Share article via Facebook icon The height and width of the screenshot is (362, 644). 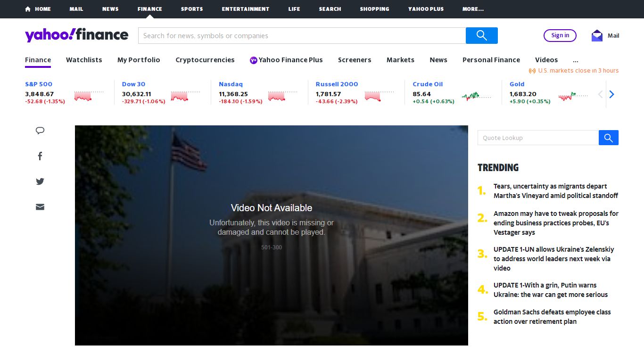click(x=40, y=156)
